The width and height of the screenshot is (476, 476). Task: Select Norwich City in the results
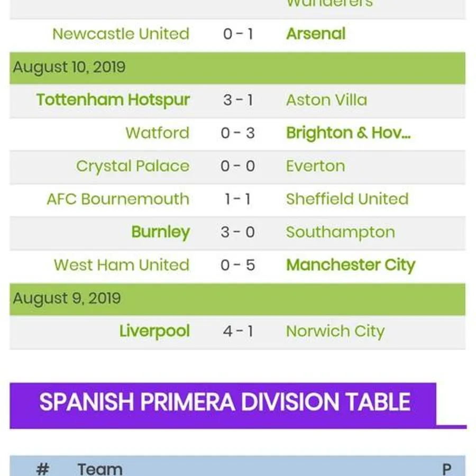pyautogui.click(x=335, y=331)
